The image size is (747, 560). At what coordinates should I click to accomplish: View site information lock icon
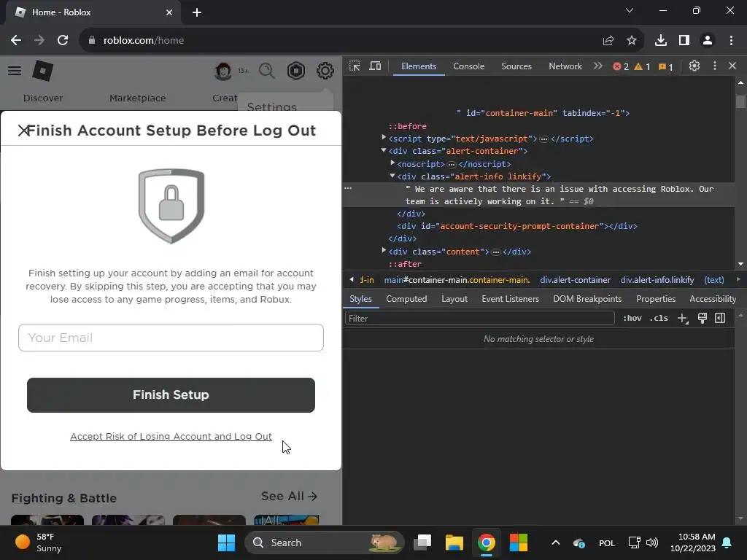[x=91, y=41]
